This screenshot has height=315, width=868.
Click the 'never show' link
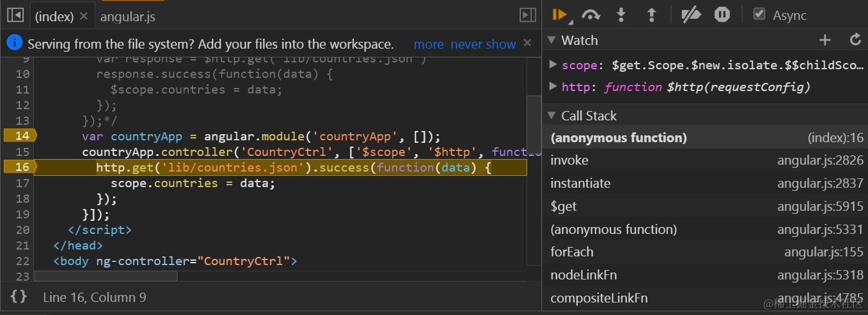tap(483, 44)
